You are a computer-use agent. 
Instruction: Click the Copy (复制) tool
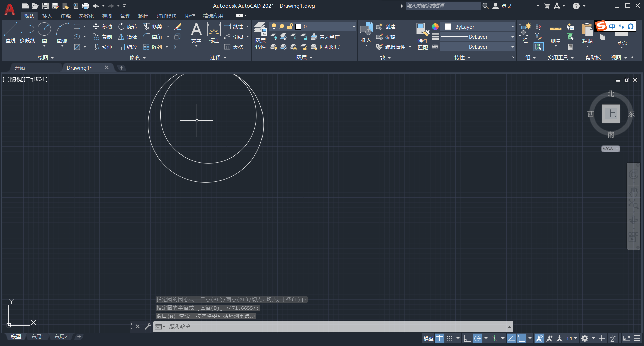pyautogui.click(x=103, y=37)
